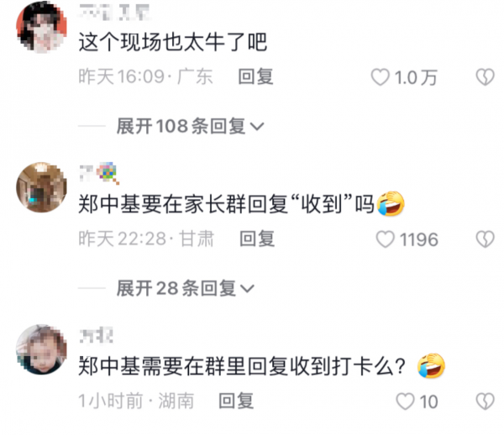
Task: Like the 家长群回复 comment from 甘肃
Action: click(385, 239)
